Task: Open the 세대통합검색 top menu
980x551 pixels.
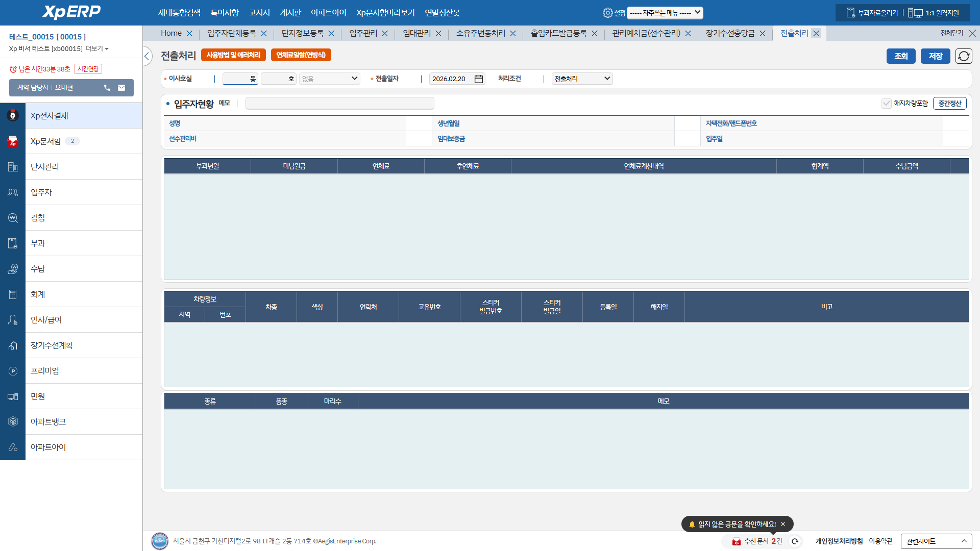Action: tap(179, 13)
